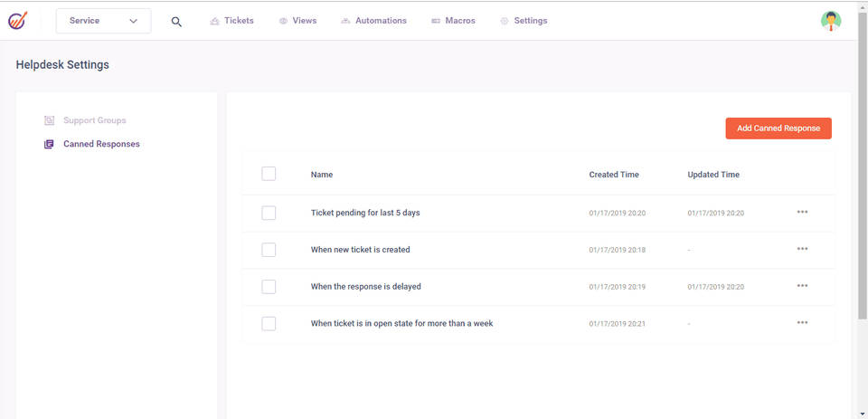Click the Support Groups sidebar icon
868x419 pixels.
(x=50, y=120)
